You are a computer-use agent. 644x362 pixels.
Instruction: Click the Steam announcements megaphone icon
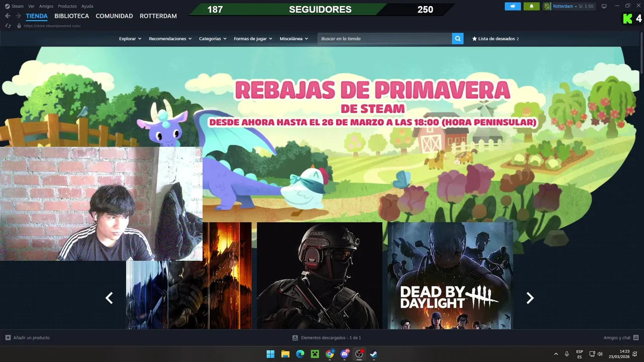[513, 6]
